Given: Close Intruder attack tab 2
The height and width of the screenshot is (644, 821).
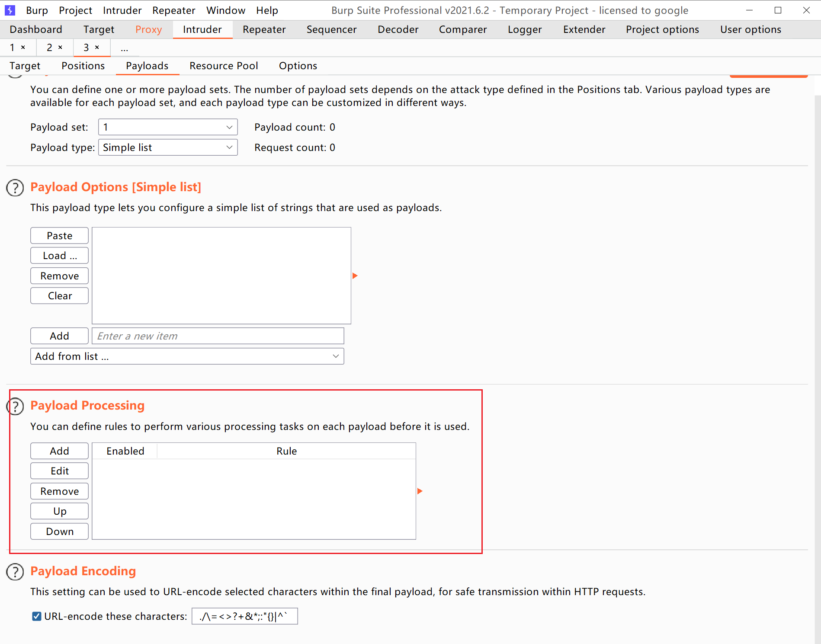Looking at the screenshot, I should (x=61, y=47).
